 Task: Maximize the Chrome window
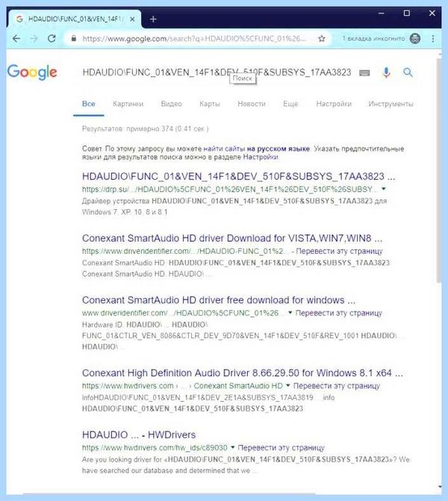[407, 13]
